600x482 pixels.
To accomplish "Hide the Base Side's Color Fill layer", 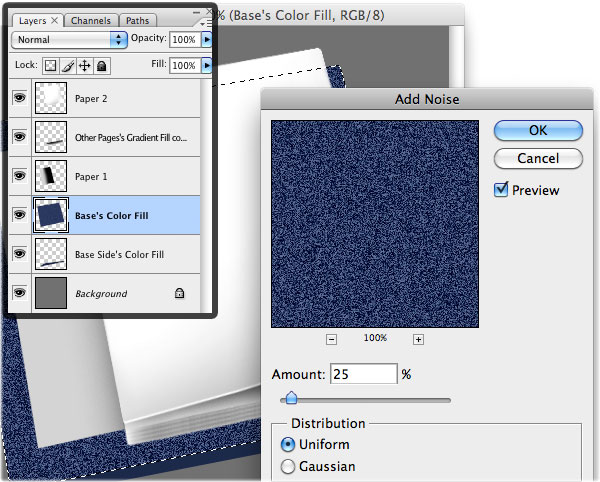I will point(20,254).
